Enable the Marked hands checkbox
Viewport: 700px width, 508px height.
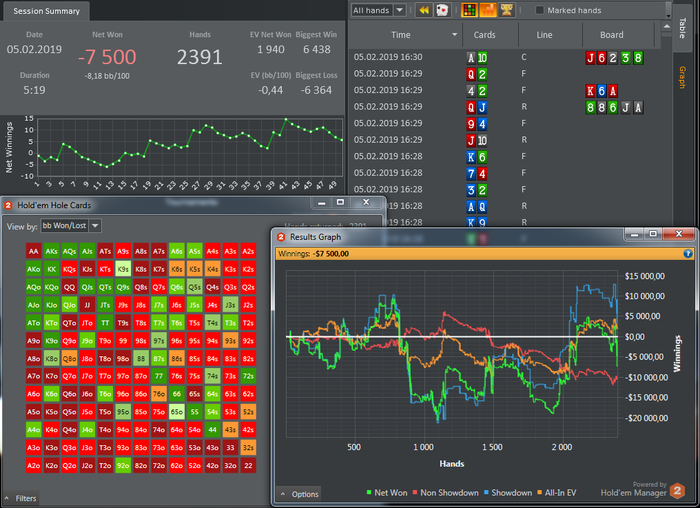pyautogui.click(x=540, y=10)
